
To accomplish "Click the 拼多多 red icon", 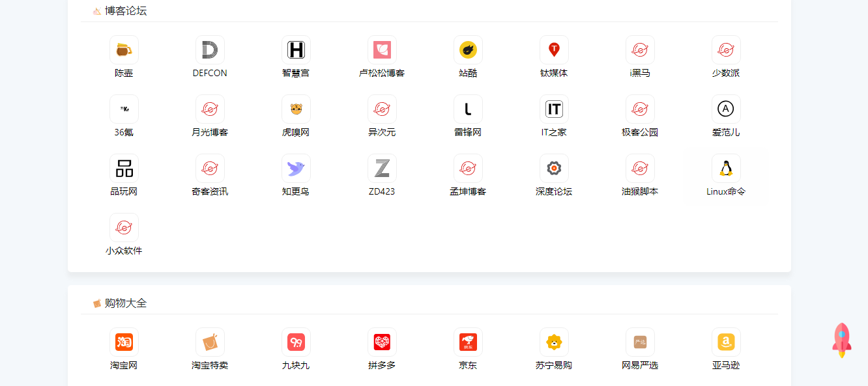I will (382, 342).
